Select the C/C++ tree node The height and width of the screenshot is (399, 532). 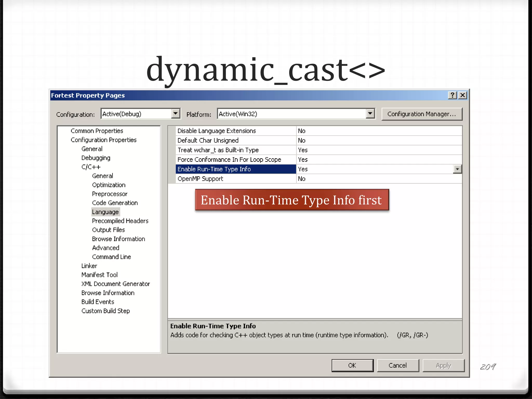pyautogui.click(x=91, y=167)
